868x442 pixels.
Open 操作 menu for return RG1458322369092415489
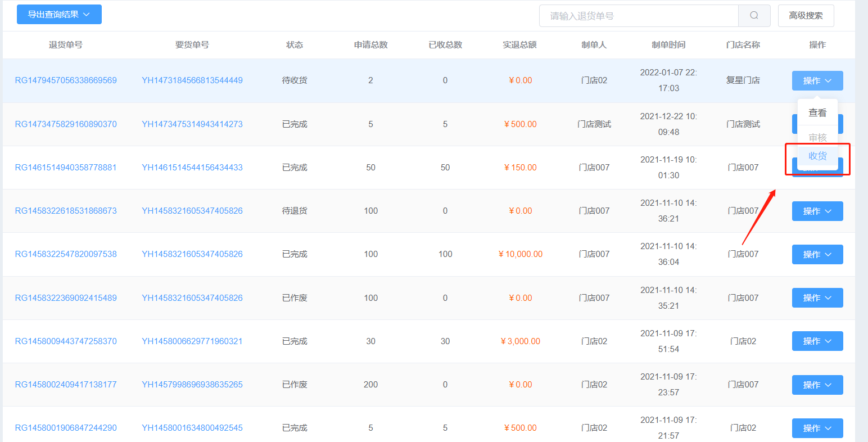click(817, 298)
